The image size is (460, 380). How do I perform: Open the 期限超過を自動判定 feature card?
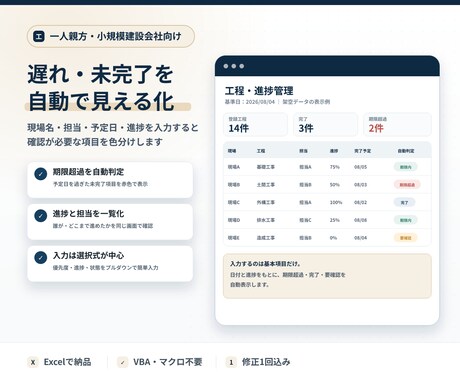coord(110,180)
